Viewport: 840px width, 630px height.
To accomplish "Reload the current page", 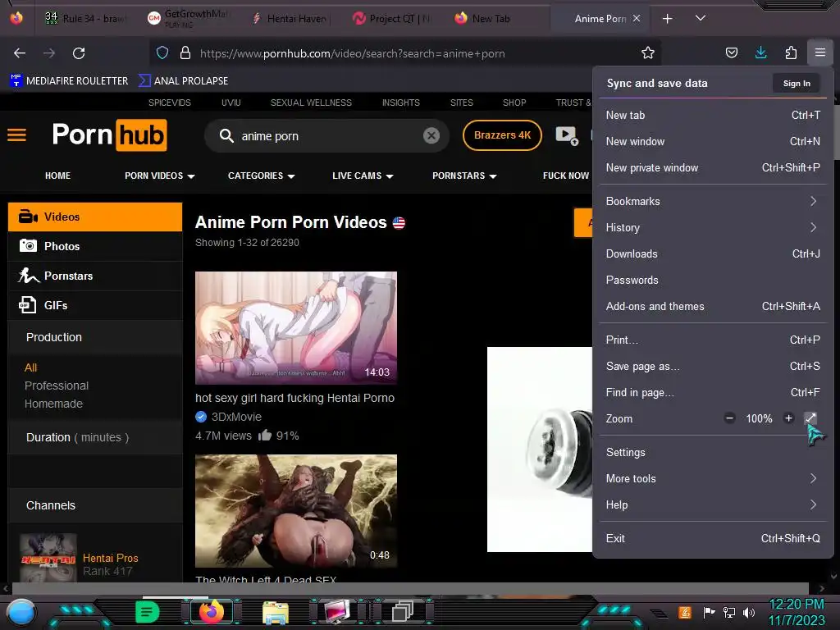I will [79, 53].
